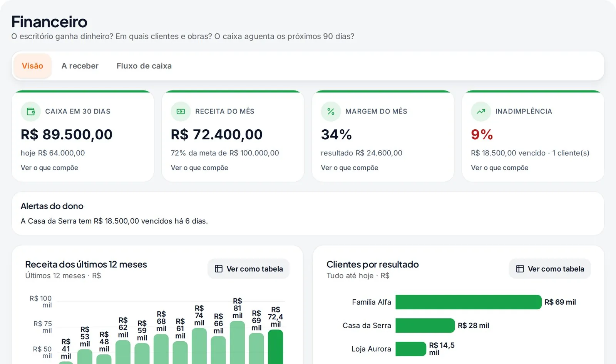616x364 pixels.
Task: Click the R$ 89.500,00 cash value
Action: [x=67, y=134]
